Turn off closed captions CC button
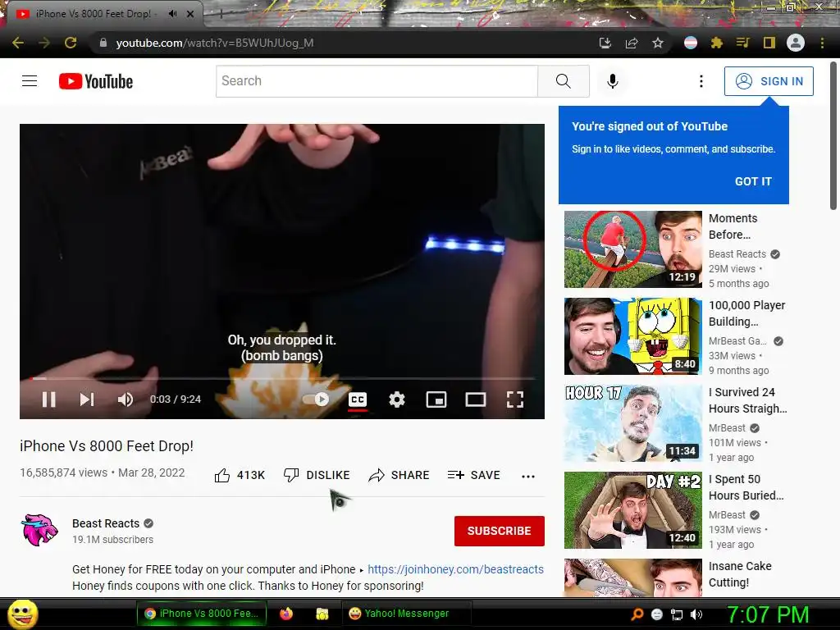The width and height of the screenshot is (840, 630). tap(358, 399)
